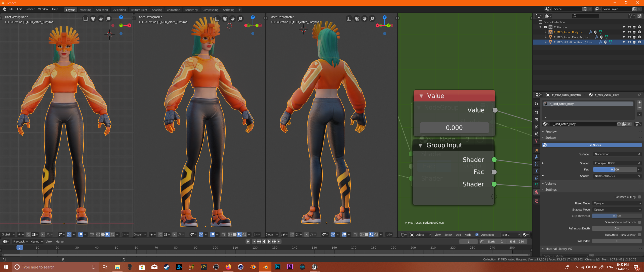
Task: Enable Screen Space Refraction checkbox
Action: click(x=639, y=222)
